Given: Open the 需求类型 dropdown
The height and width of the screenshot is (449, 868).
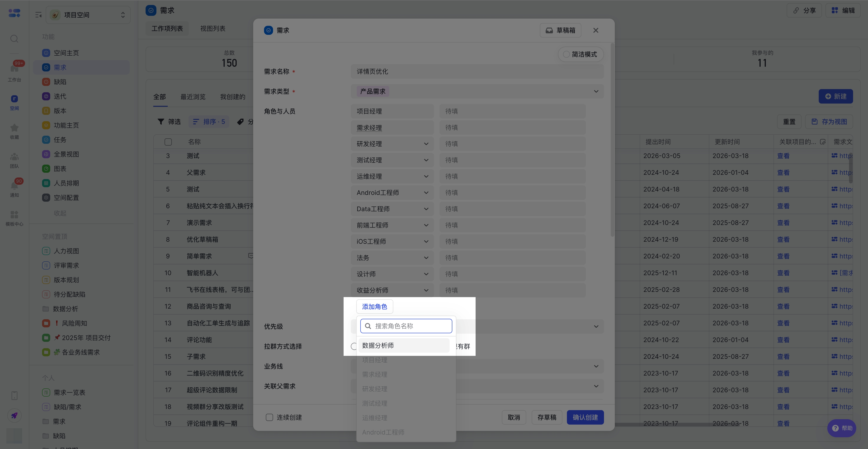Looking at the screenshot, I should [477, 91].
